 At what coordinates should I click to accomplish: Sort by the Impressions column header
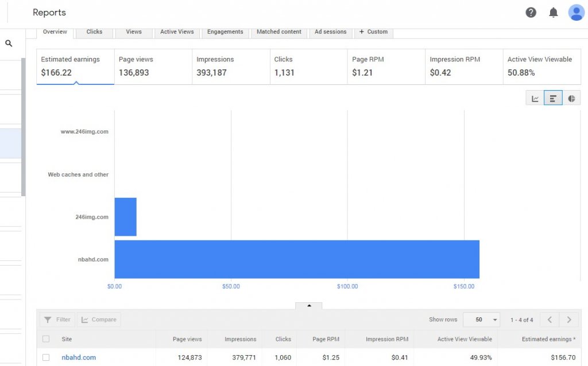point(241,339)
